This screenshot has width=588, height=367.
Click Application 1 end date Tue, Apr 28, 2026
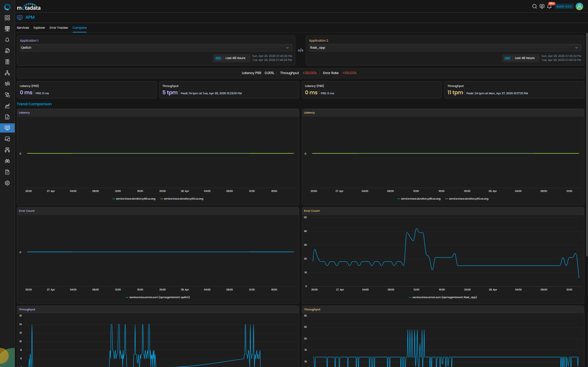[272, 60]
